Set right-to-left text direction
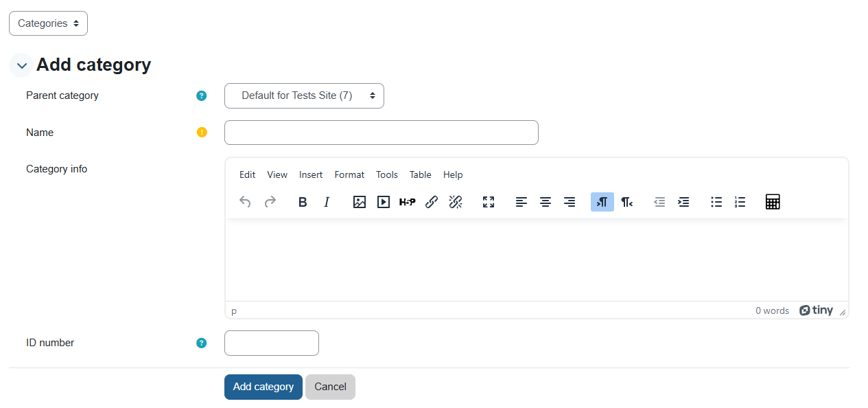 (x=626, y=202)
